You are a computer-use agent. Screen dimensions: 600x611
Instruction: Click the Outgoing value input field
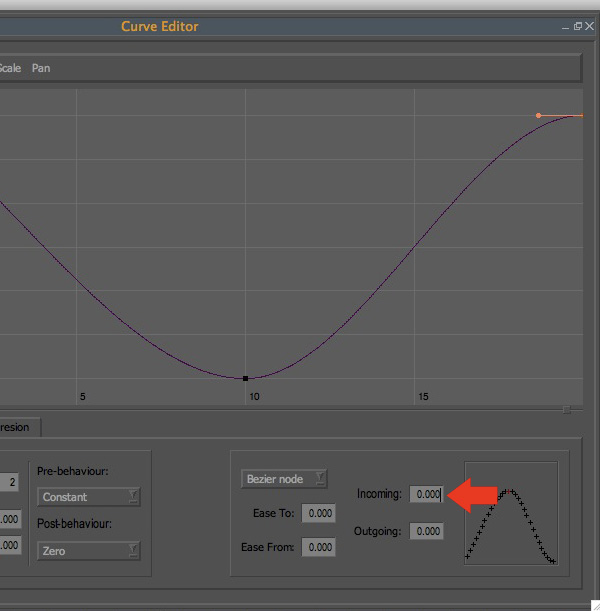(426, 531)
